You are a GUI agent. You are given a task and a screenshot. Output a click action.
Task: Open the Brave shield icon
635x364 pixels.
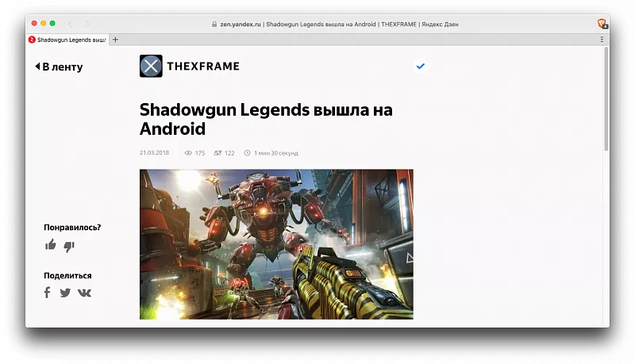point(602,24)
